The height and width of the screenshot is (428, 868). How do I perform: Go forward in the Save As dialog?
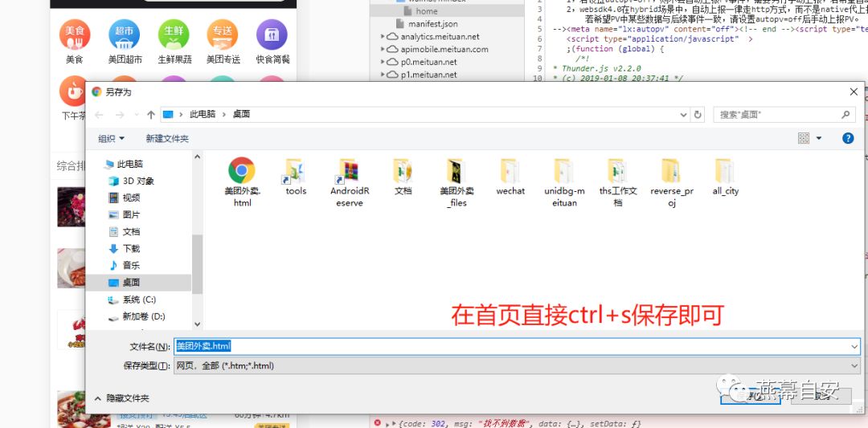(120, 115)
